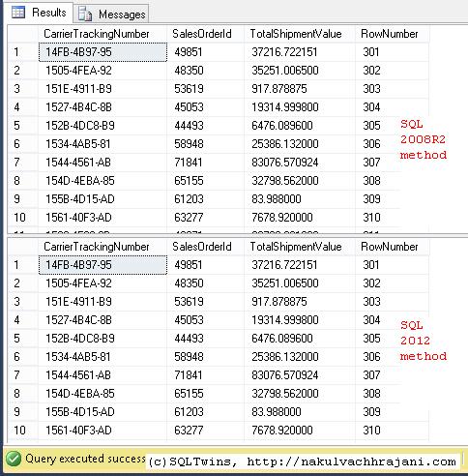Image resolution: width=468 pixels, height=476 pixels.
Task: Select cell 1544-4561-AB in top grid
Action: (x=102, y=163)
